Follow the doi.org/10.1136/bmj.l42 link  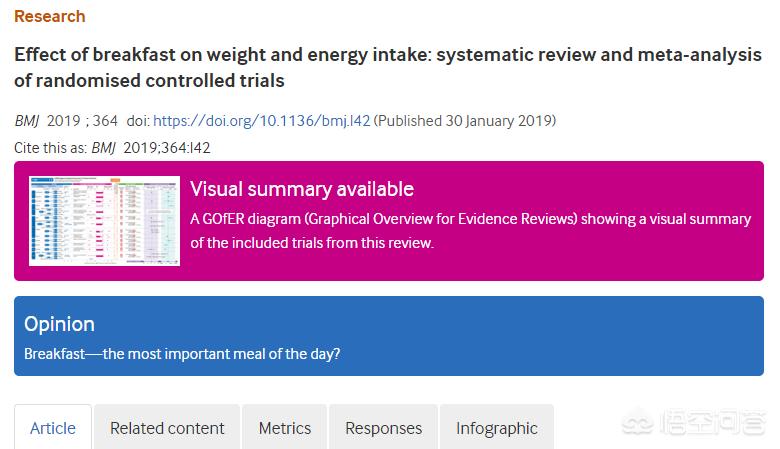(262, 121)
